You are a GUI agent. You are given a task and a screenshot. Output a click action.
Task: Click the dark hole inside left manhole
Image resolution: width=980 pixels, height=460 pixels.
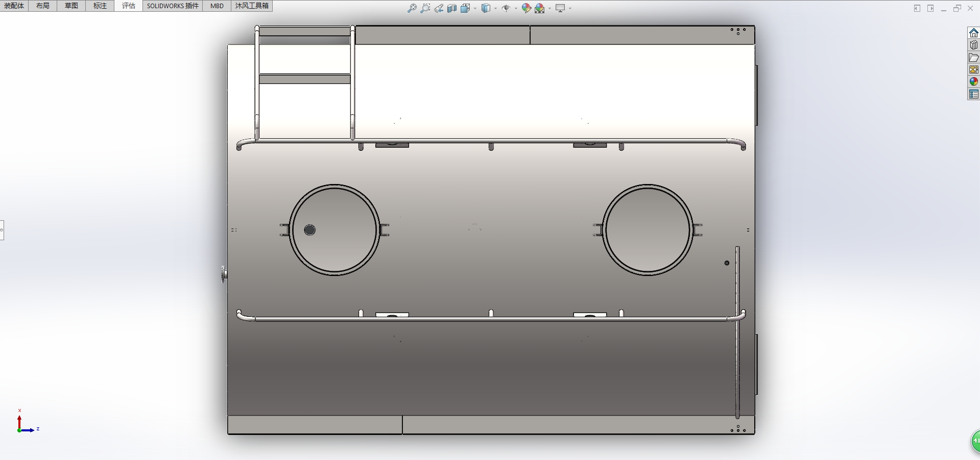[x=309, y=230]
